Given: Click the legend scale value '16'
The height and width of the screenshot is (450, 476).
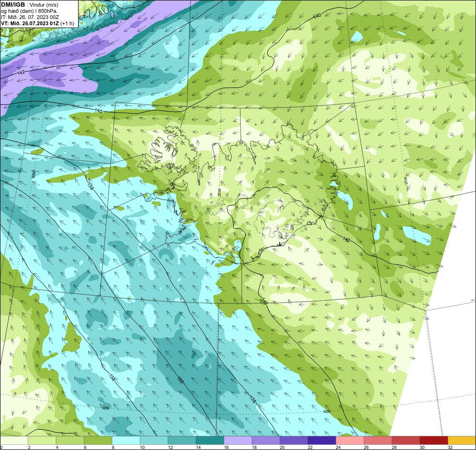Looking at the screenshot, I should (x=226, y=447).
